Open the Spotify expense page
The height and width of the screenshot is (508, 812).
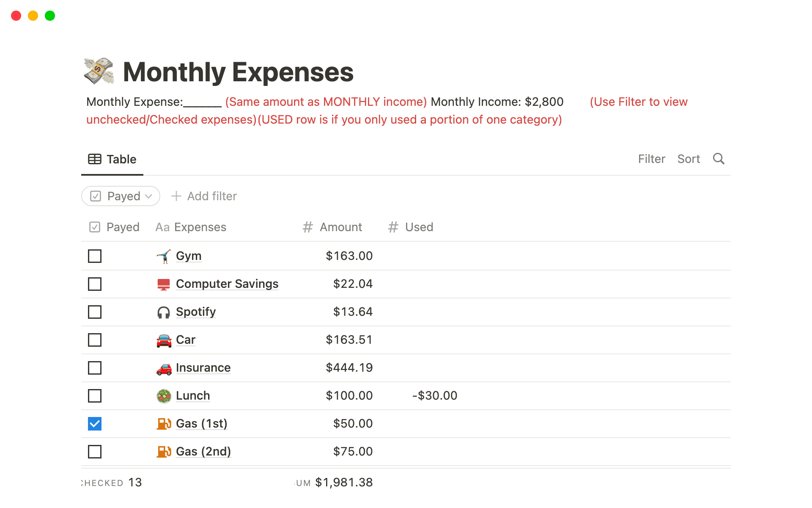pyautogui.click(x=196, y=312)
